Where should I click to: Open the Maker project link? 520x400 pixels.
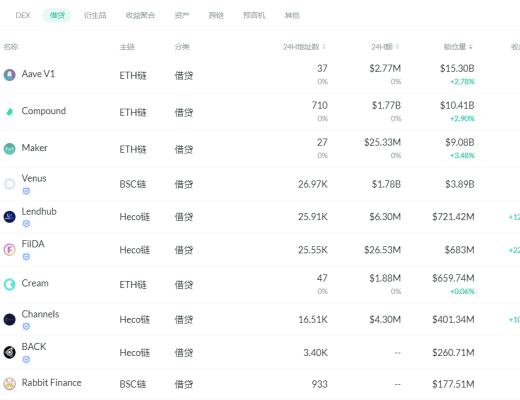34,148
